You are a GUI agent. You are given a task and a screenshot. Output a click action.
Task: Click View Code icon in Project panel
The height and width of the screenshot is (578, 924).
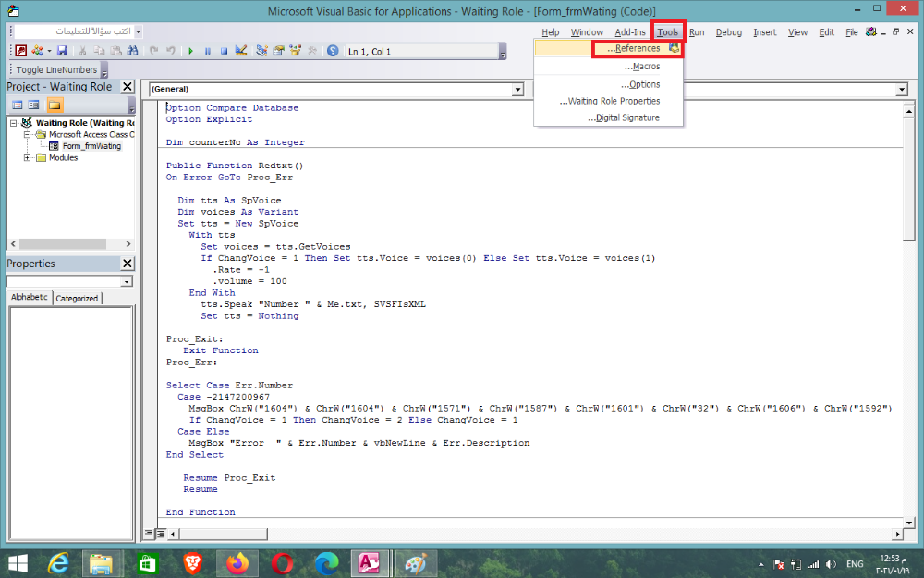point(17,105)
